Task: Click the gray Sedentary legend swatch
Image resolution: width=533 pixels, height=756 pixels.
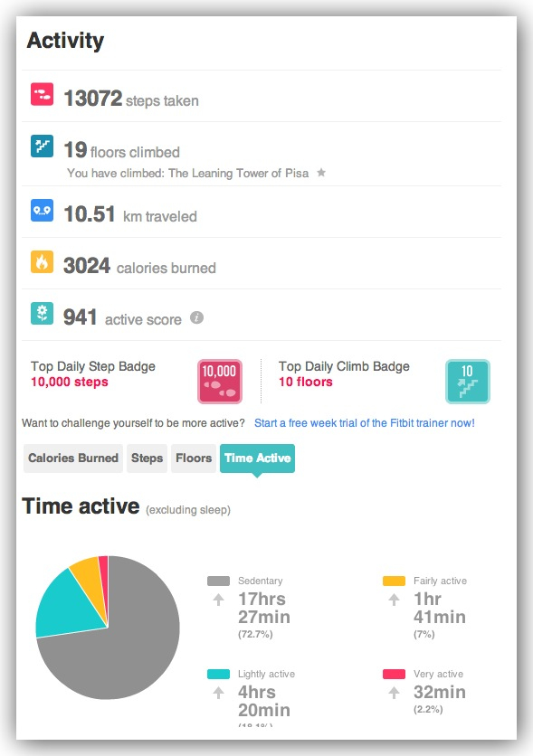Action: tap(218, 581)
